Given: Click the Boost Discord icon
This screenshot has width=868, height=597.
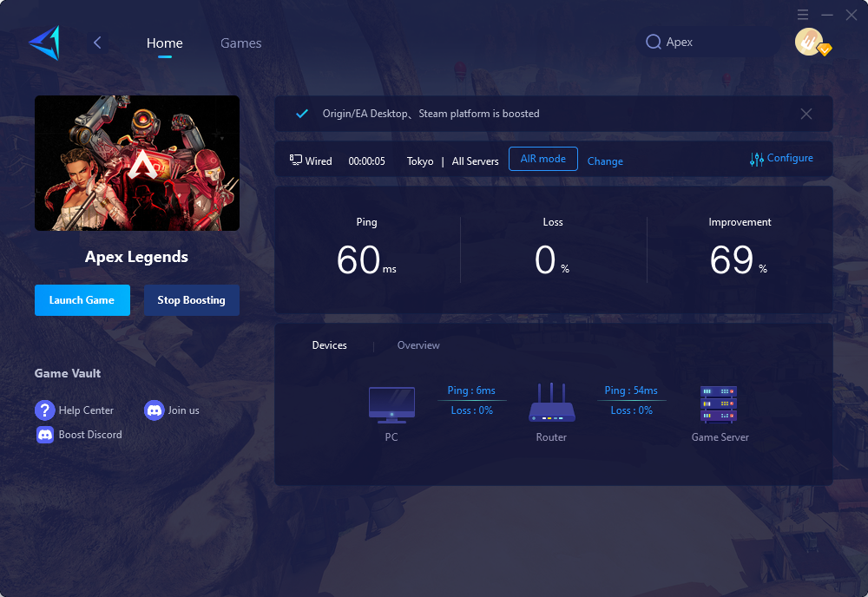Looking at the screenshot, I should click(x=45, y=435).
